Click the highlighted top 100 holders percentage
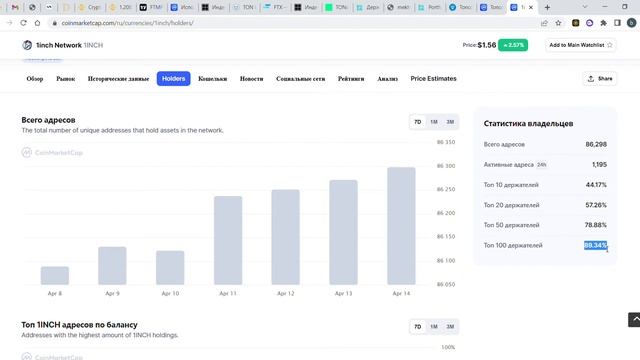The image size is (640, 360). [x=596, y=245]
